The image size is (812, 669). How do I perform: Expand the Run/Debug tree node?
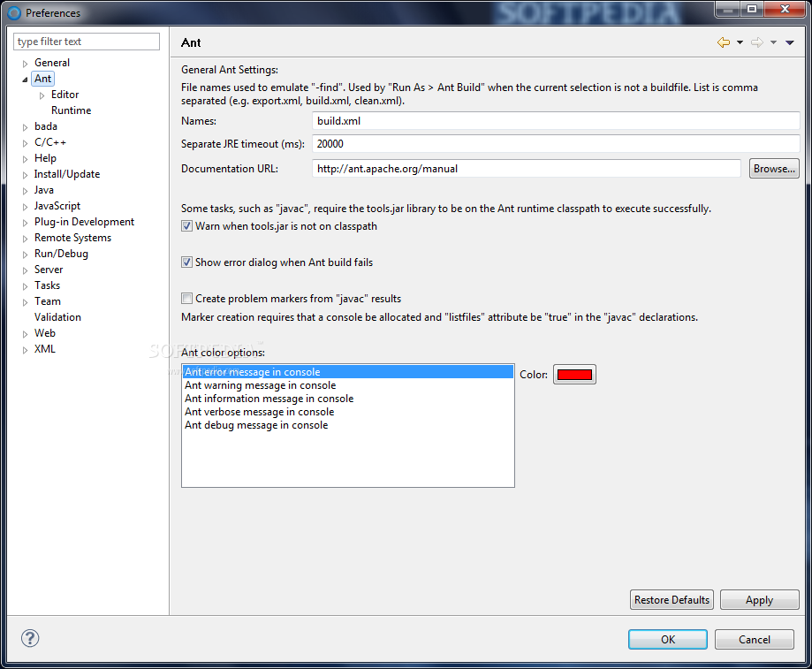[x=25, y=255]
